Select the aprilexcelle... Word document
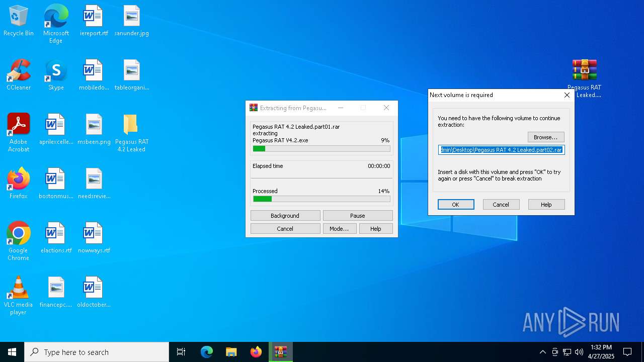644x362 pixels. click(x=56, y=130)
